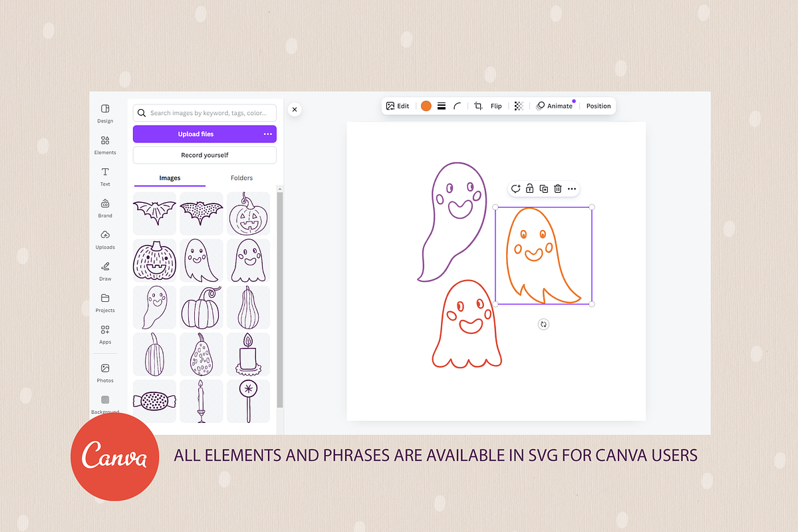Click the corner rounding icon
The height and width of the screenshot is (532, 798).
pyautogui.click(x=458, y=106)
